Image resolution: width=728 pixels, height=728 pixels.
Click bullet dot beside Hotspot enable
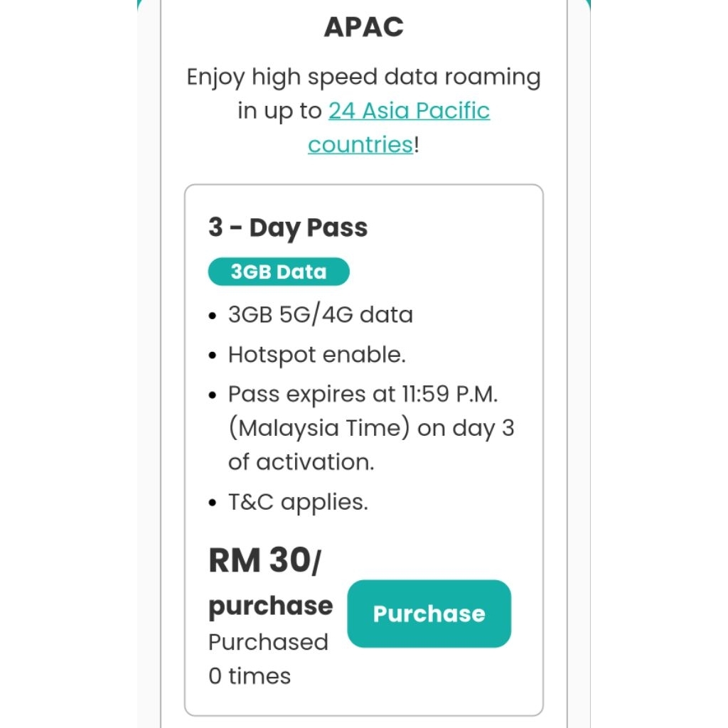pos(213,356)
